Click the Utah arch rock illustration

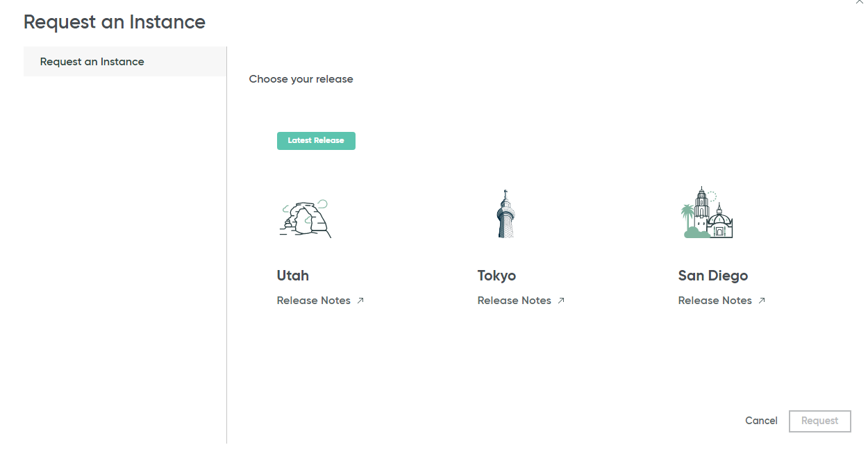click(x=304, y=219)
